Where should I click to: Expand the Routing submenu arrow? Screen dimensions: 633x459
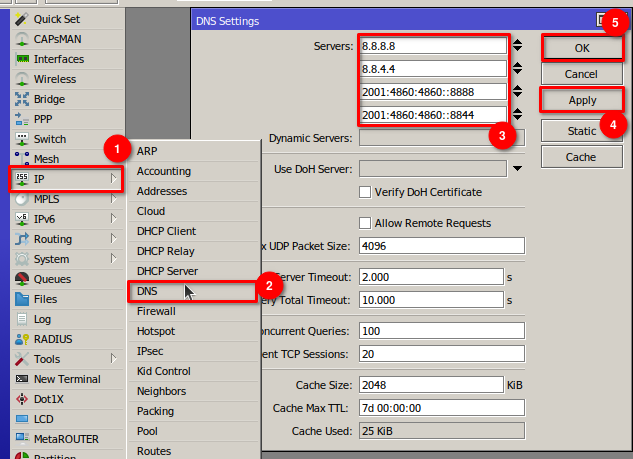click(113, 239)
